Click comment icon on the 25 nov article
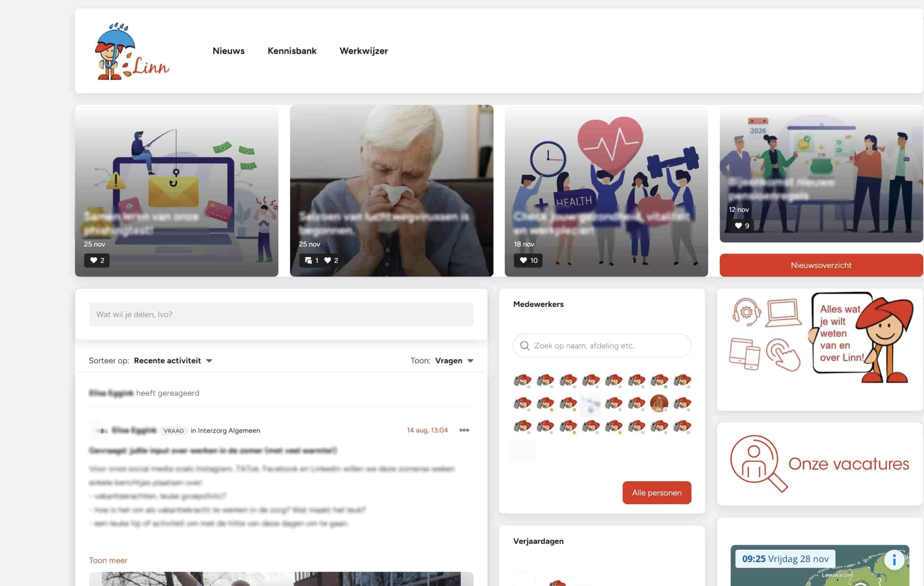 tap(308, 260)
